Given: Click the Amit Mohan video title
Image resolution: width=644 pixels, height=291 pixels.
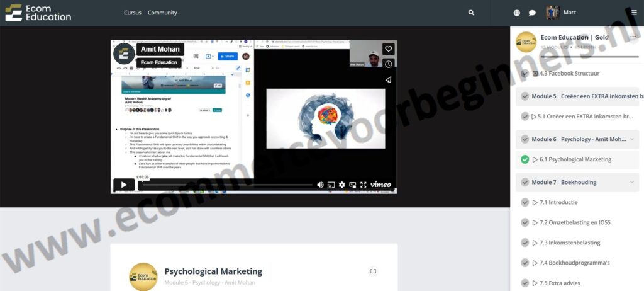Looking at the screenshot, I should tap(160, 49).
